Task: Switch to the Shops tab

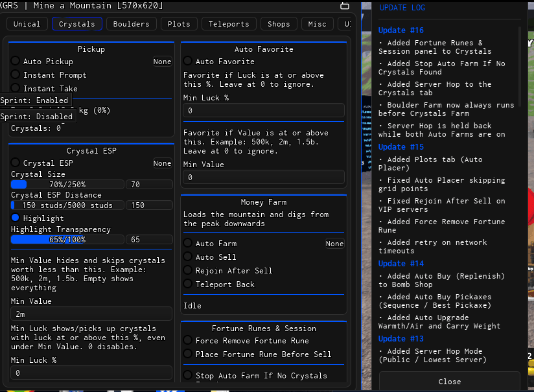Action: [x=279, y=24]
